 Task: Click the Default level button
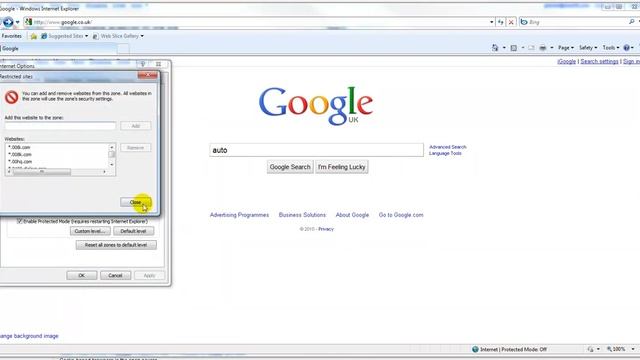(133, 231)
